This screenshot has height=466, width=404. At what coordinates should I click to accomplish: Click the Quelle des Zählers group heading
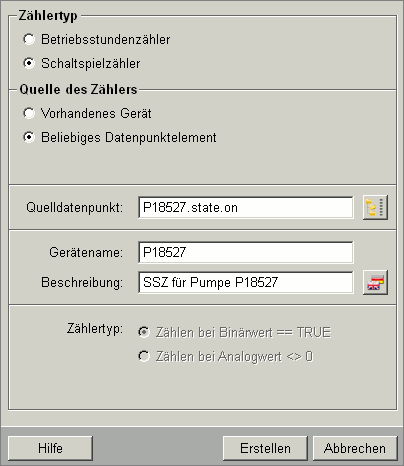(78, 89)
